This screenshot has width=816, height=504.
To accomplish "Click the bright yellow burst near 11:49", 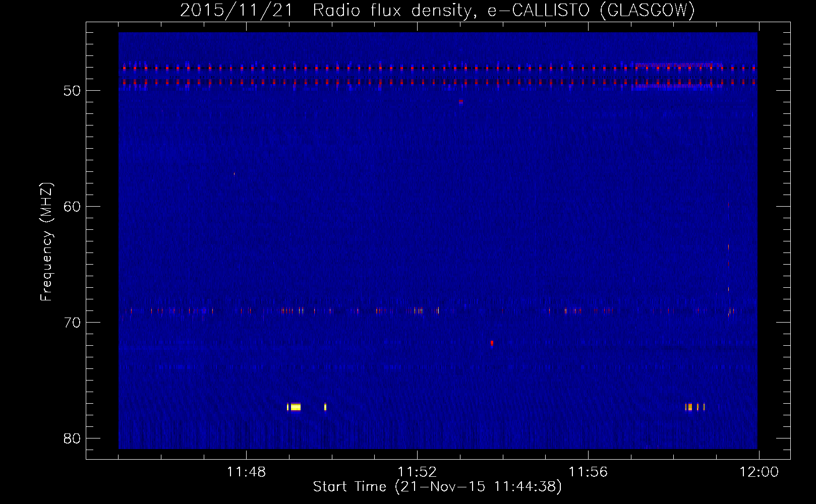I will pos(295,407).
